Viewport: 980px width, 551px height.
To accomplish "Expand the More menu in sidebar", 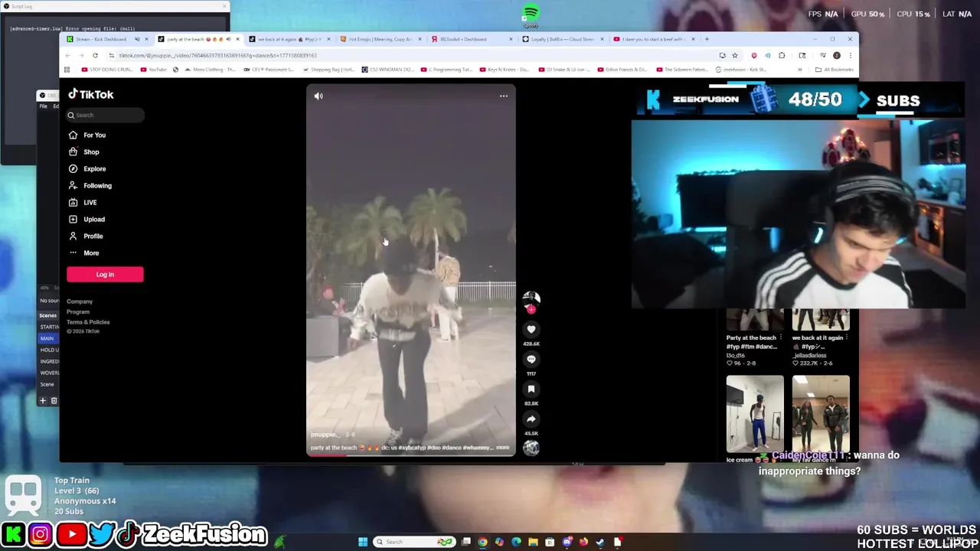I will [x=84, y=253].
